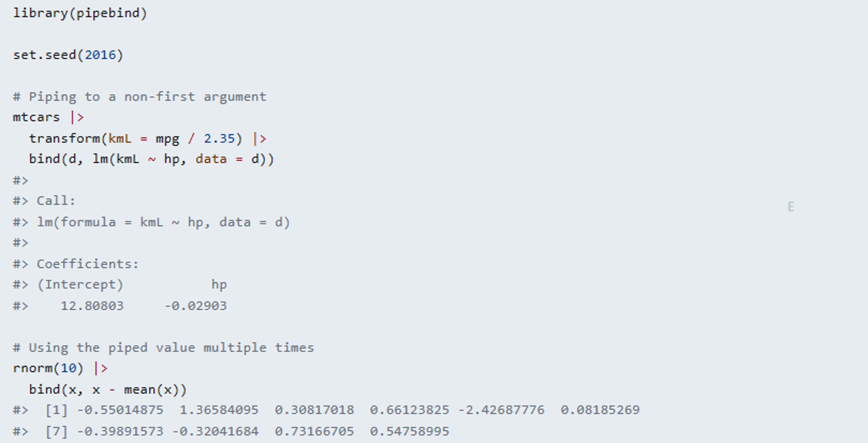Click the 'Call:' output line

[x=56, y=200]
